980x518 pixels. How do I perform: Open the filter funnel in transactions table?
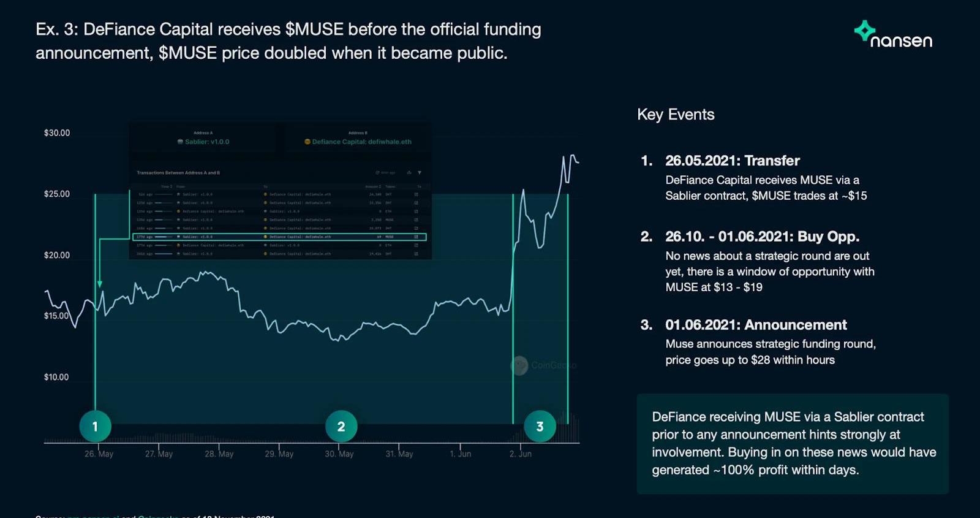420,173
